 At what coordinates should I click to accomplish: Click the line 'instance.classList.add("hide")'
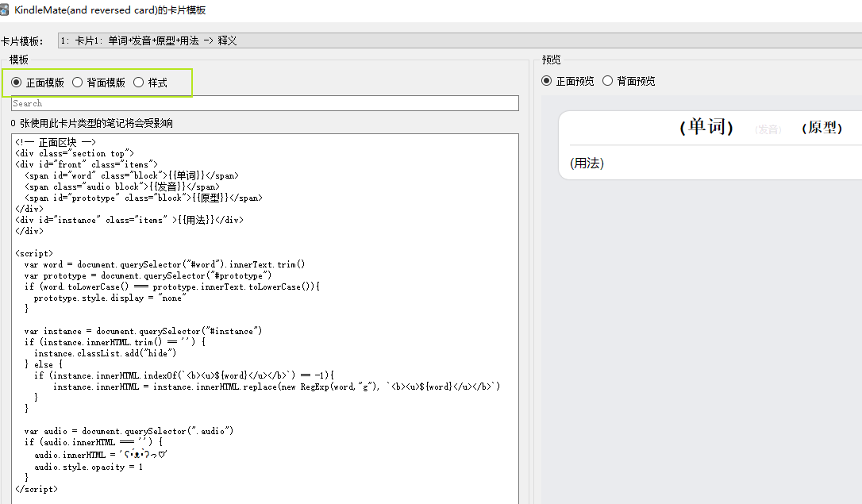pos(105,353)
